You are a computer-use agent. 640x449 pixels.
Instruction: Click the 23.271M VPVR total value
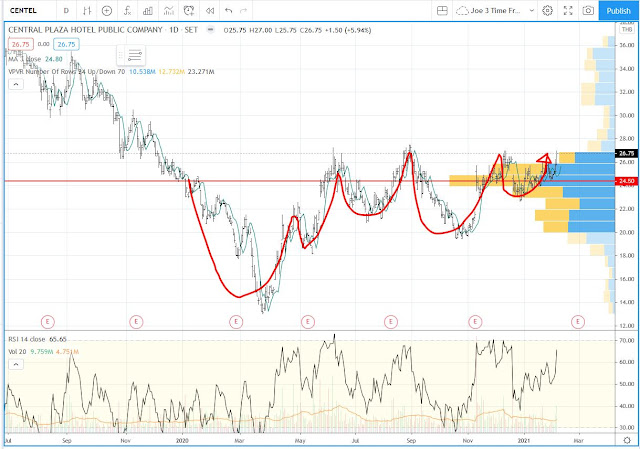tap(201, 72)
